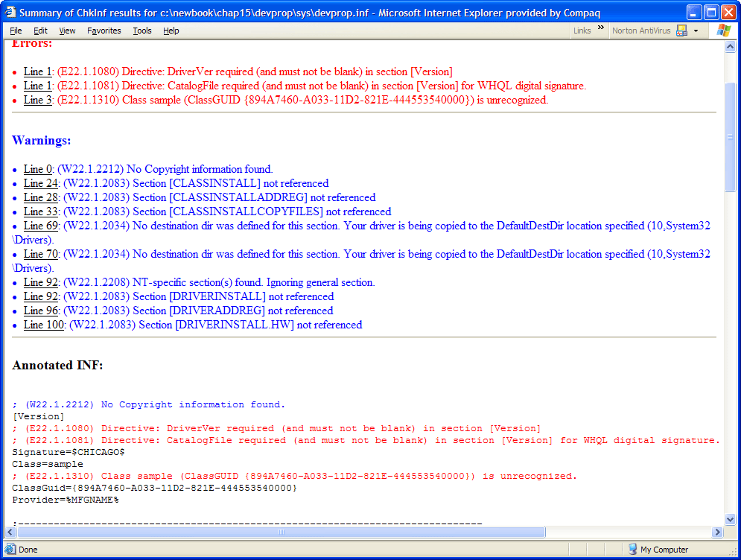The width and height of the screenshot is (741, 560).
Task: Click the horizontal scrollbar right arrow
Action: click(x=718, y=532)
